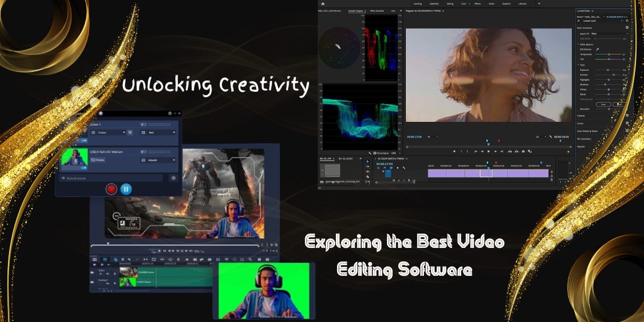Select the Effect Controls tab
This screenshot has width=644, height=322.
pos(377,10)
